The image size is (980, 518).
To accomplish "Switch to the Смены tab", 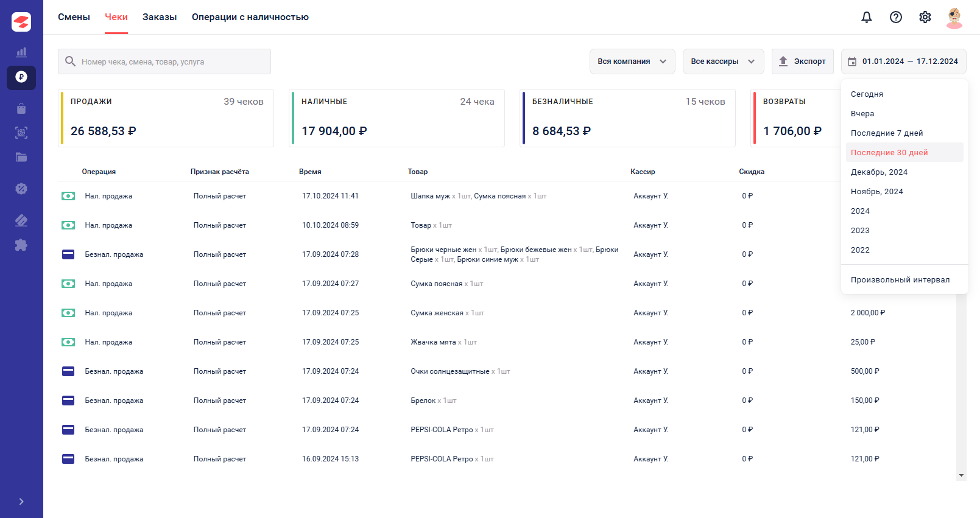I will point(74,17).
